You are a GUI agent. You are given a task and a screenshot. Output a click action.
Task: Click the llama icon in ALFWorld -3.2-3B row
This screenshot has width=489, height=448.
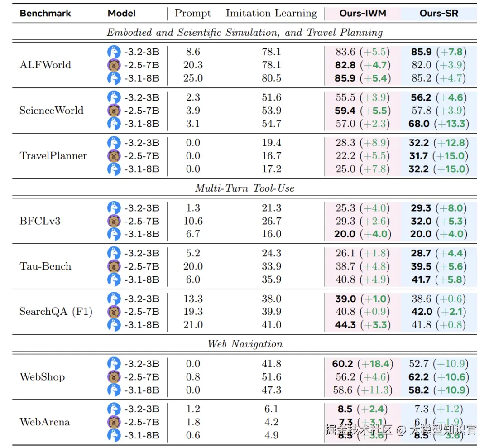coord(114,52)
